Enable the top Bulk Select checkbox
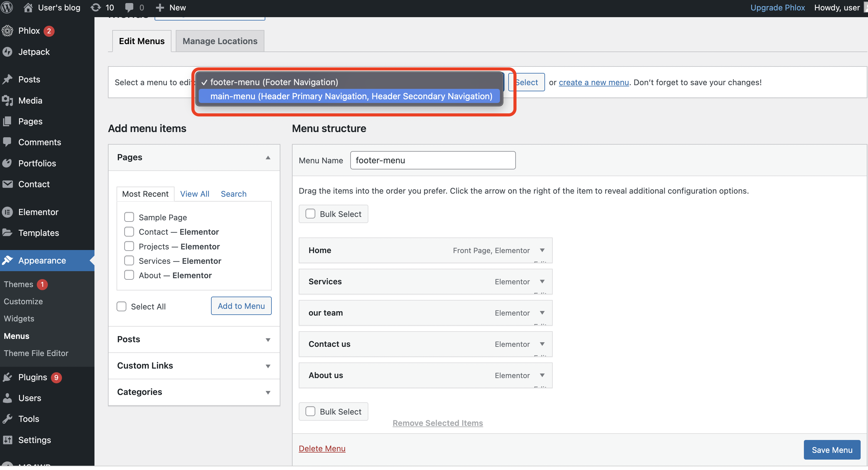The height and width of the screenshot is (470, 868). pos(310,214)
